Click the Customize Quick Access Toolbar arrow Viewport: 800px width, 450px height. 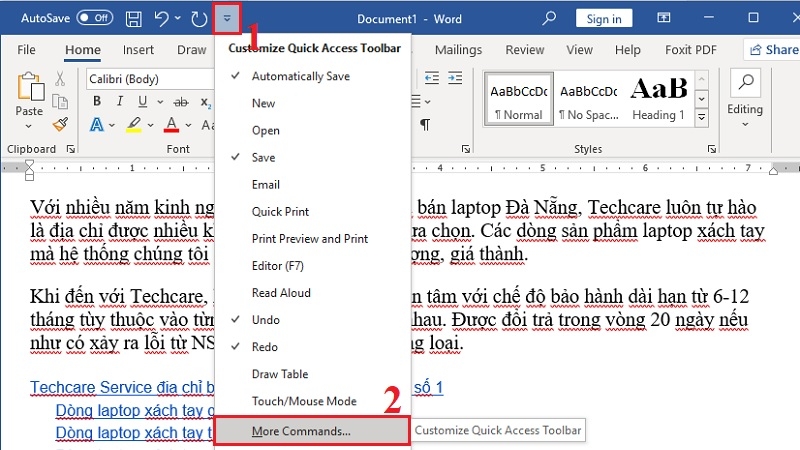227,18
